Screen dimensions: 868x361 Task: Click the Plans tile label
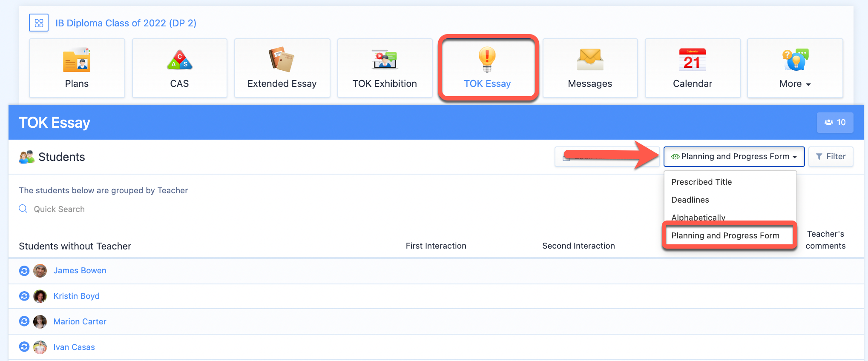[77, 83]
